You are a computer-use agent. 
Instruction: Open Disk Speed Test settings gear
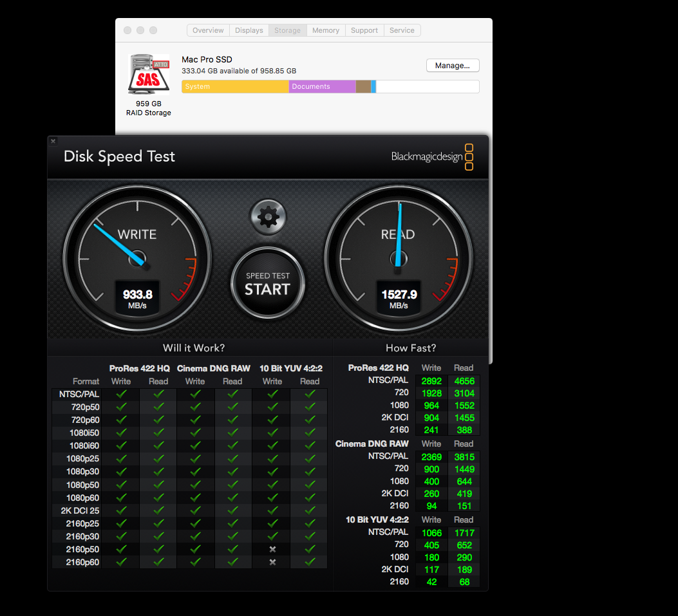tap(268, 216)
